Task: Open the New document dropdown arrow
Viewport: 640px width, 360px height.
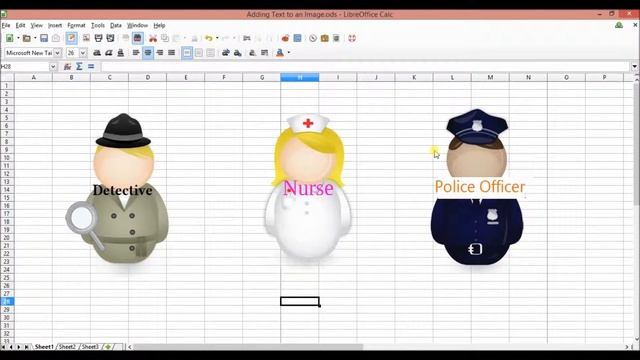Action: pyautogui.click(x=18, y=38)
